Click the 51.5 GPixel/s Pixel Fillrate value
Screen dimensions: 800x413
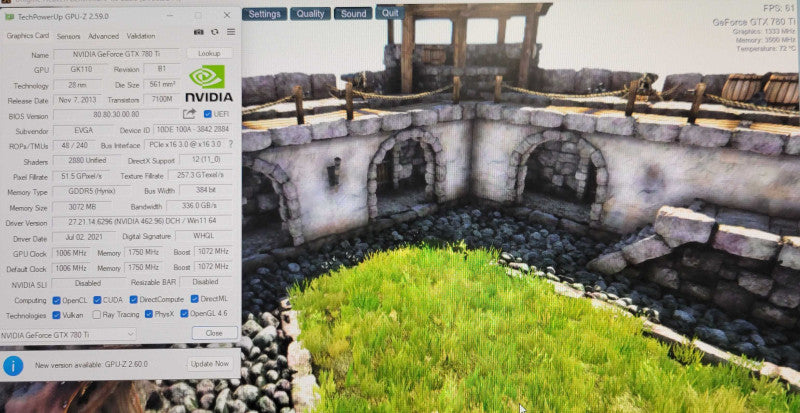(81, 176)
